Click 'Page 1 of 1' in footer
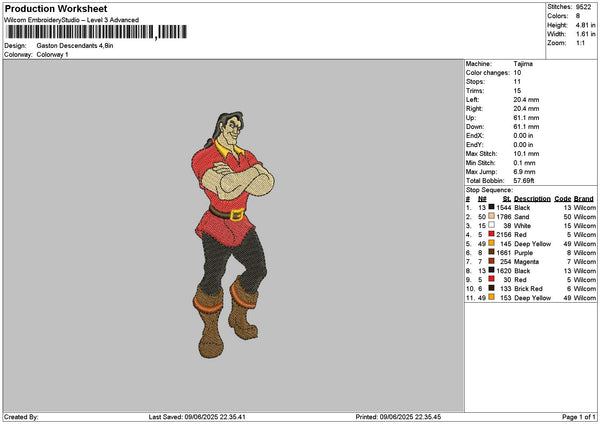 [x=579, y=417]
